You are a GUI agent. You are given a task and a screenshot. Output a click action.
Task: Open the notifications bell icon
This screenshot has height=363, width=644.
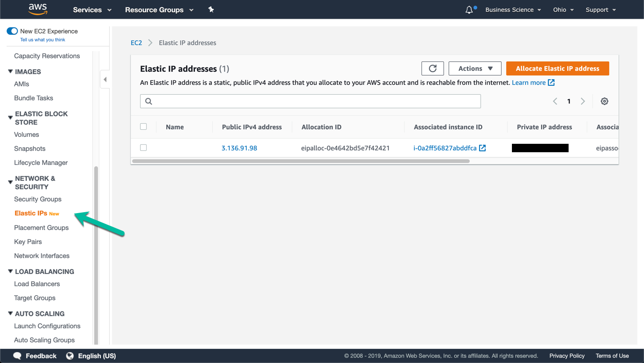click(x=469, y=9)
